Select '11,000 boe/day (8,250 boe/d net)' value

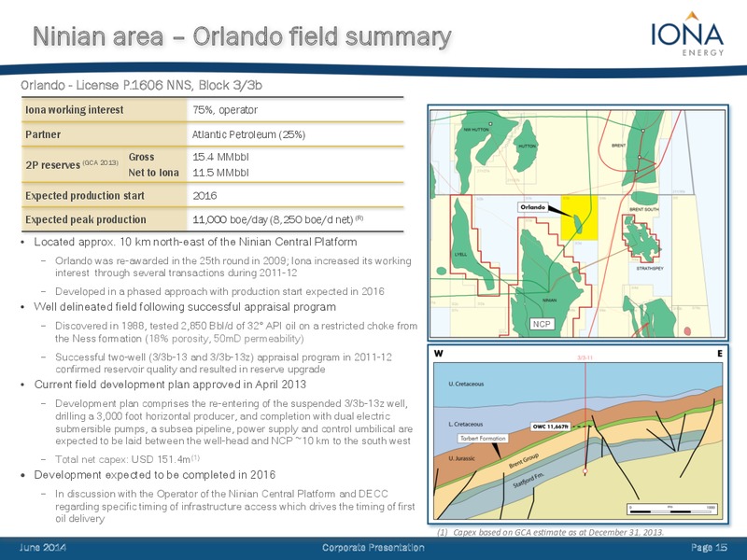273,219
